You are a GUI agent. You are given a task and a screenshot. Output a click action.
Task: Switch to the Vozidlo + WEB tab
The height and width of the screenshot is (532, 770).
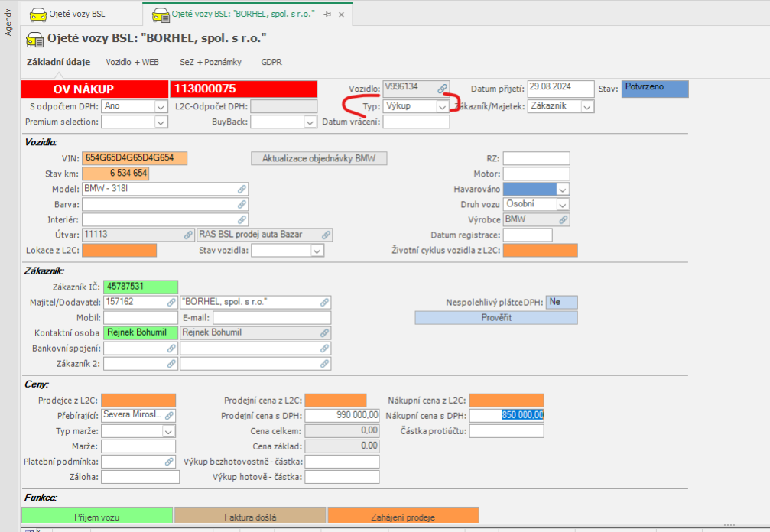coord(132,62)
